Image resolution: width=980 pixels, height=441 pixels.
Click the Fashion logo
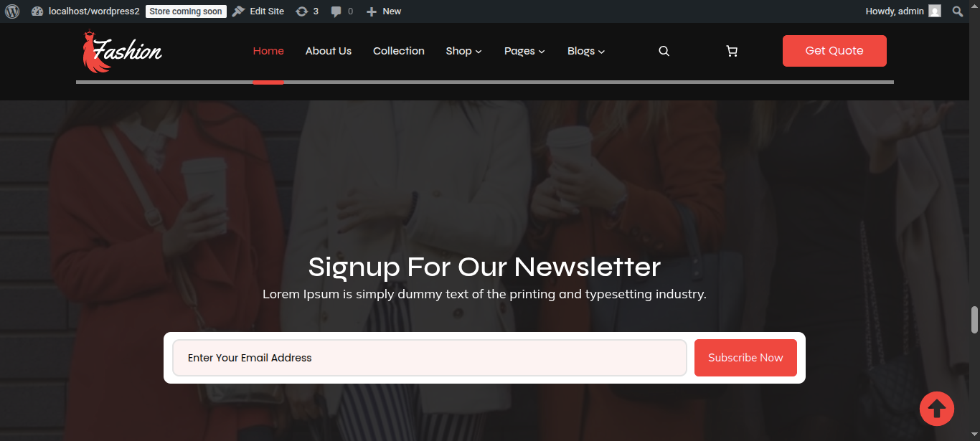122,51
